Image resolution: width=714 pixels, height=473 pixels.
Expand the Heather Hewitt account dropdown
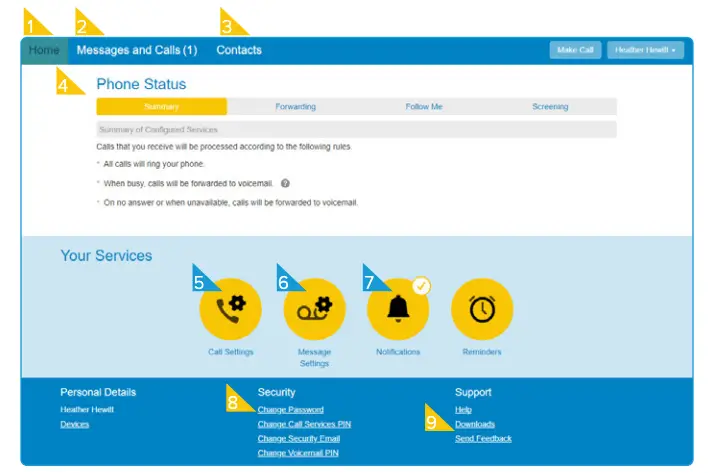click(x=645, y=50)
